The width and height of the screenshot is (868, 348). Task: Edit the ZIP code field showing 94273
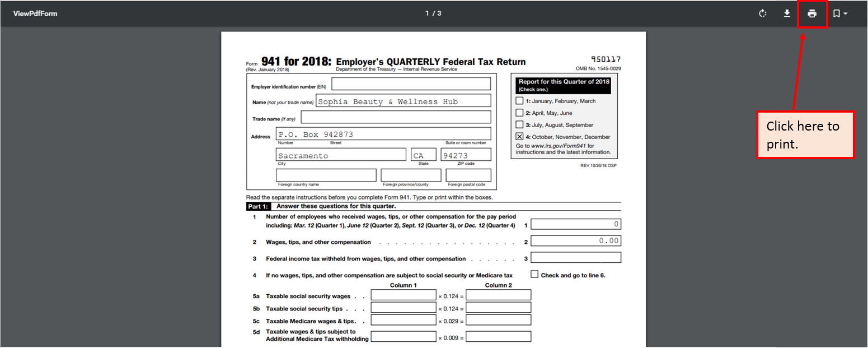click(466, 155)
